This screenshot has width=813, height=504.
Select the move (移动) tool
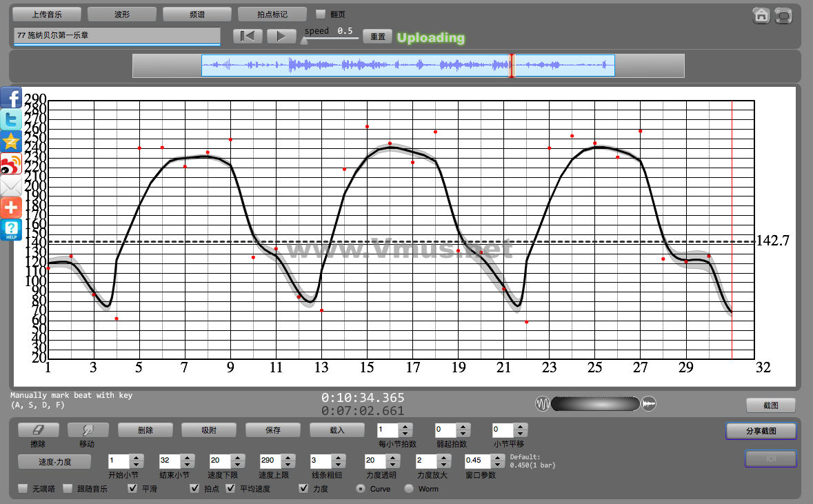(88, 430)
